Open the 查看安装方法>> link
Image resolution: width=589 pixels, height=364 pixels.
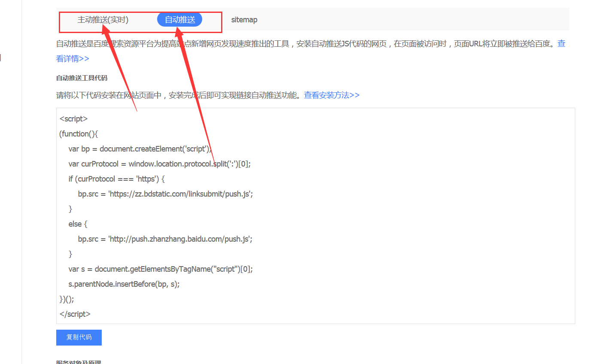coord(331,95)
